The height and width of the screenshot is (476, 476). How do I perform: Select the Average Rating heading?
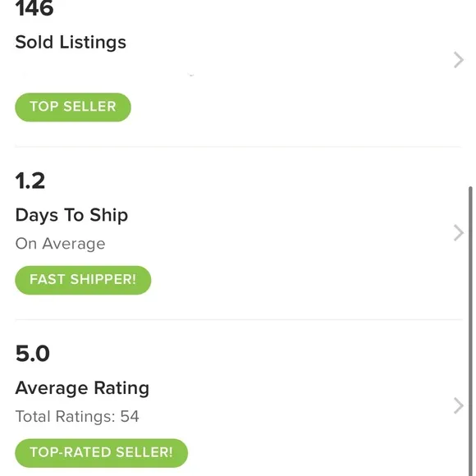[x=82, y=388]
